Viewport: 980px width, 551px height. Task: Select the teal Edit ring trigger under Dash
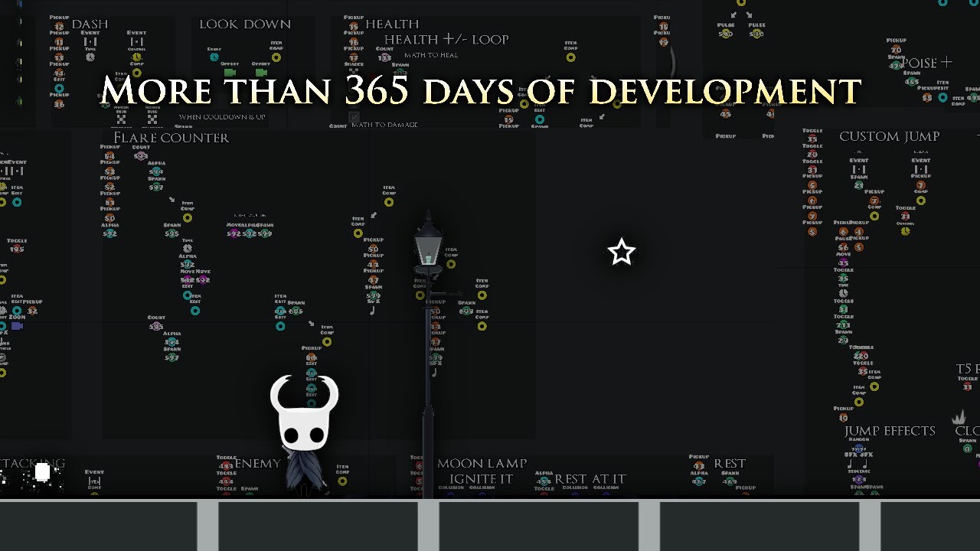tap(59, 88)
